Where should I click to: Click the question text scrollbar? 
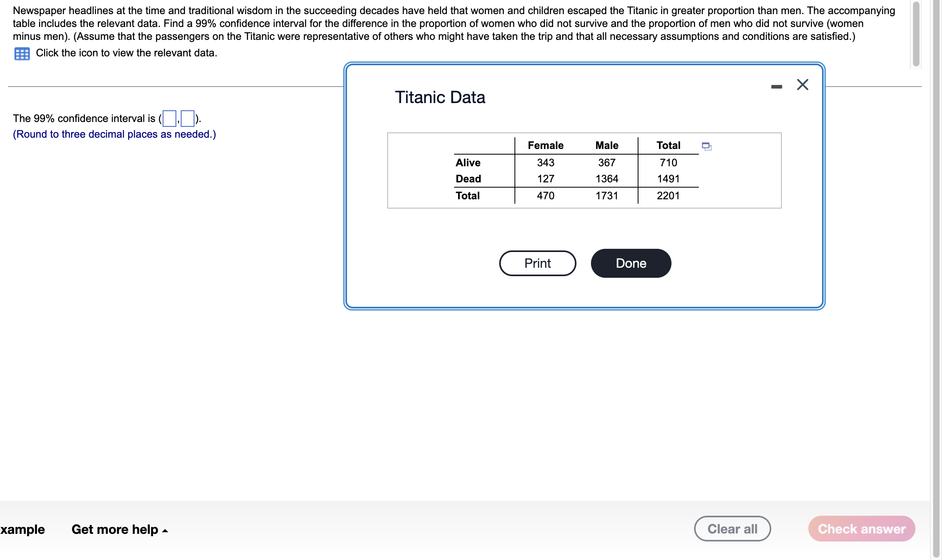[916, 34]
